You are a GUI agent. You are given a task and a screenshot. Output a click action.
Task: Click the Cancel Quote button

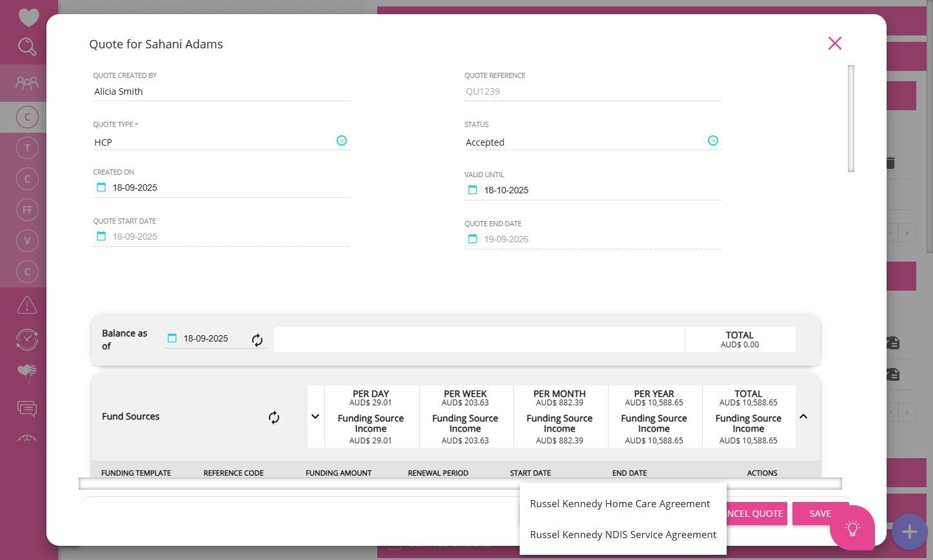756,514
